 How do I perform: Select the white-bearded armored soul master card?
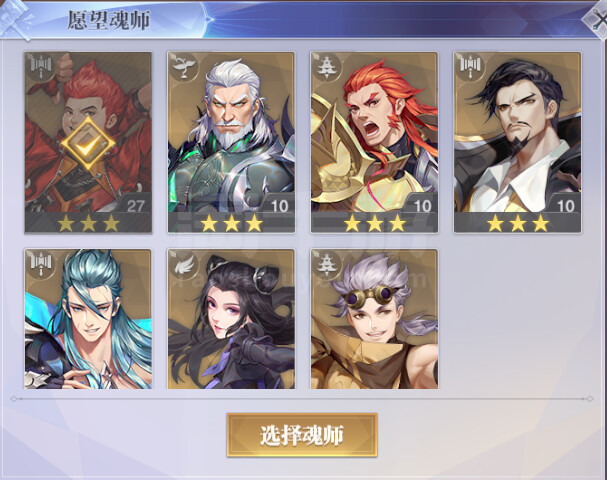(231, 142)
